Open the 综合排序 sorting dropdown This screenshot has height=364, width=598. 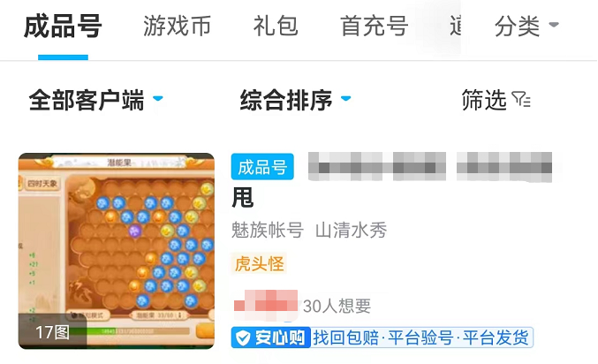296,101
